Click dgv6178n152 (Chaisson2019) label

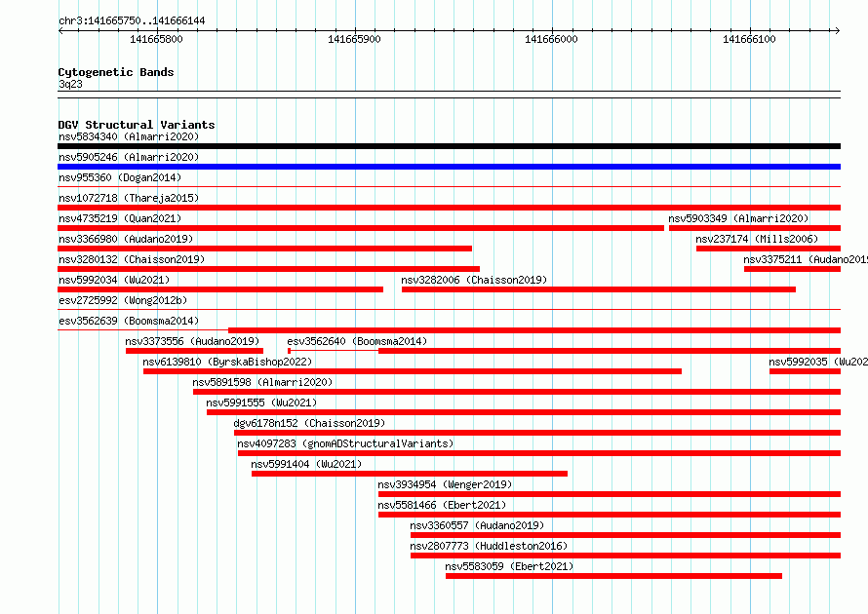[309, 423]
